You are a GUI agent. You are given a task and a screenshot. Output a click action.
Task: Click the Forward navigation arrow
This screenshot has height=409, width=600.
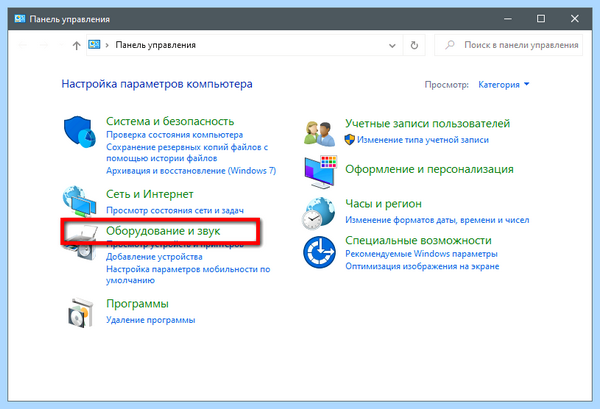[44, 46]
